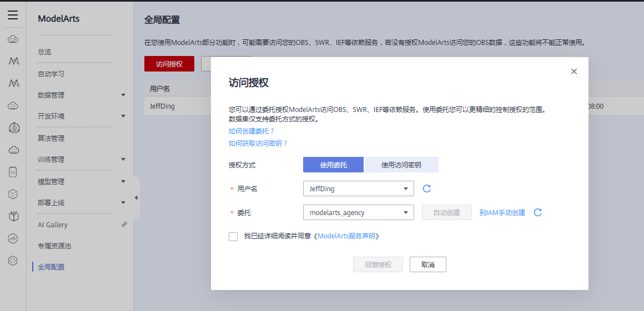Open the 用户名 JeffDing dropdown
The width and height of the screenshot is (644, 311).
[x=358, y=188]
